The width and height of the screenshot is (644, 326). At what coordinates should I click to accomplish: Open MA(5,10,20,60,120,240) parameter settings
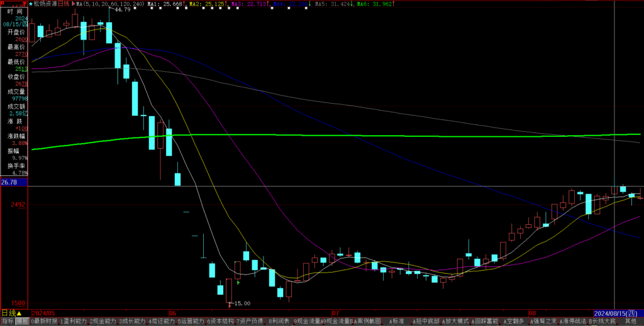(110, 4)
